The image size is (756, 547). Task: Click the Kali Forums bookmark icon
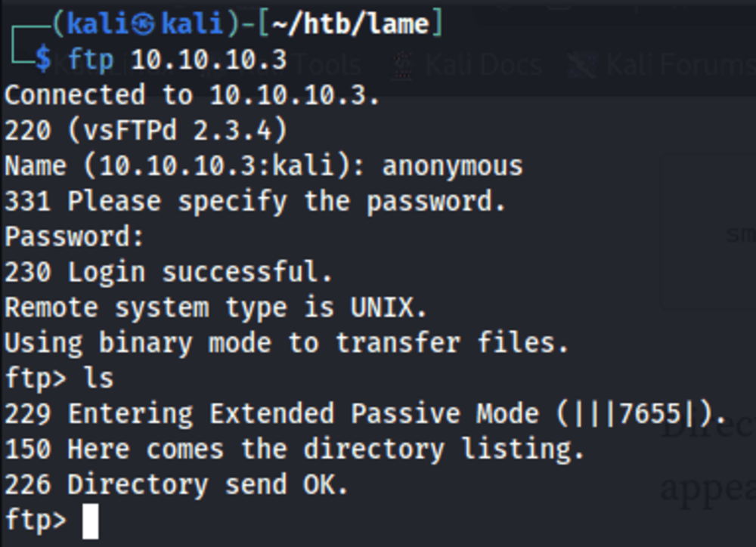[x=581, y=65]
